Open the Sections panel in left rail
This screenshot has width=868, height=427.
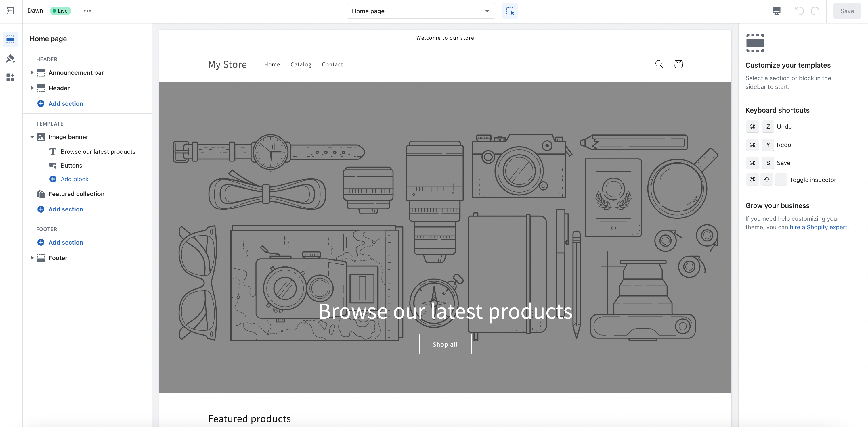[10, 39]
